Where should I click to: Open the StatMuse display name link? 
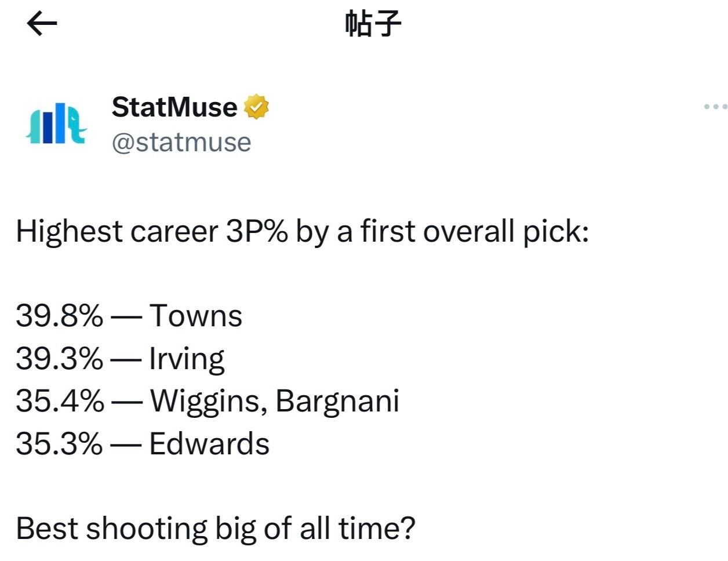pos(174,107)
